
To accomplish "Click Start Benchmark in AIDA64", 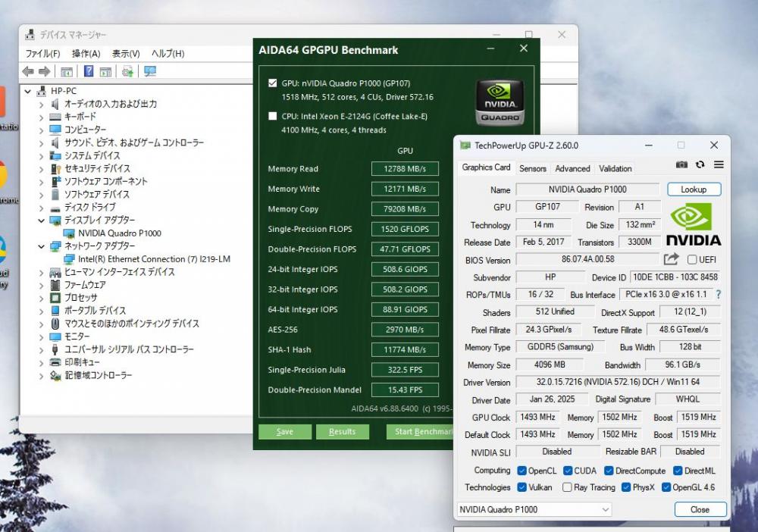I will coord(421,431).
